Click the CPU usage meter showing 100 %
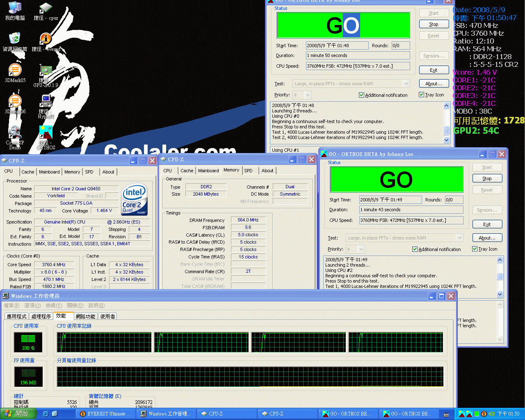Image resolution: width=525 pixels, height=420 pixels. [28, 342]
